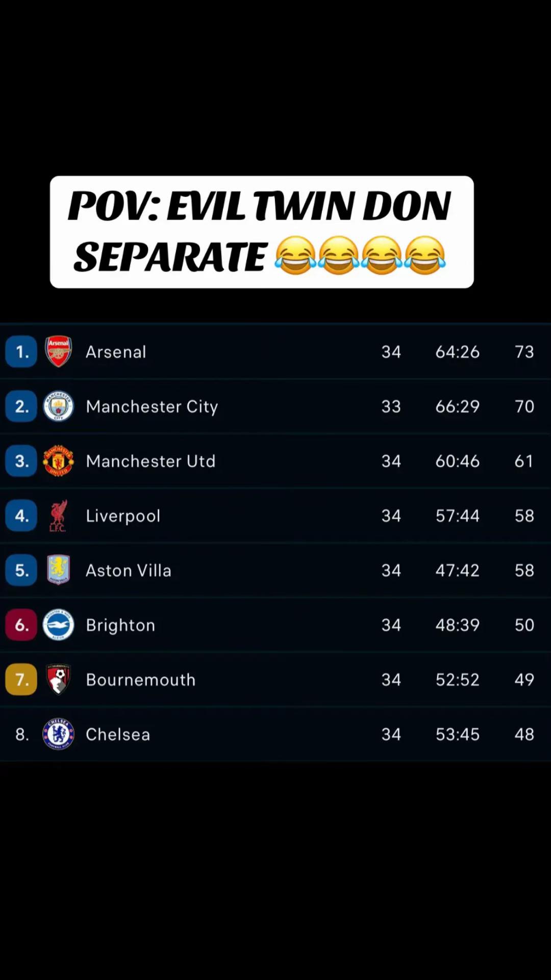
Task: Click the Manchester Utd club crest
Action: point(58,461)
